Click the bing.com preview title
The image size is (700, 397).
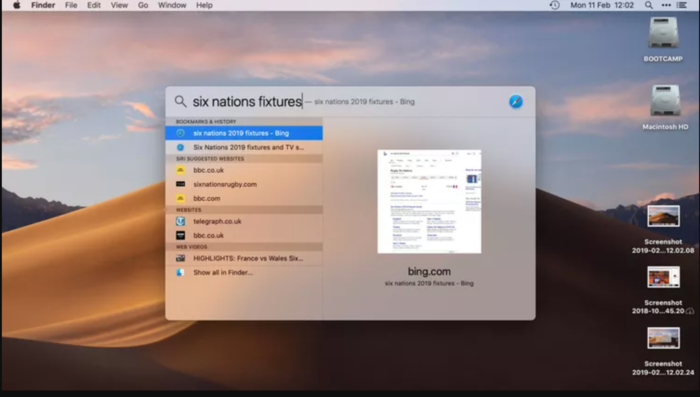coord(429,272)
